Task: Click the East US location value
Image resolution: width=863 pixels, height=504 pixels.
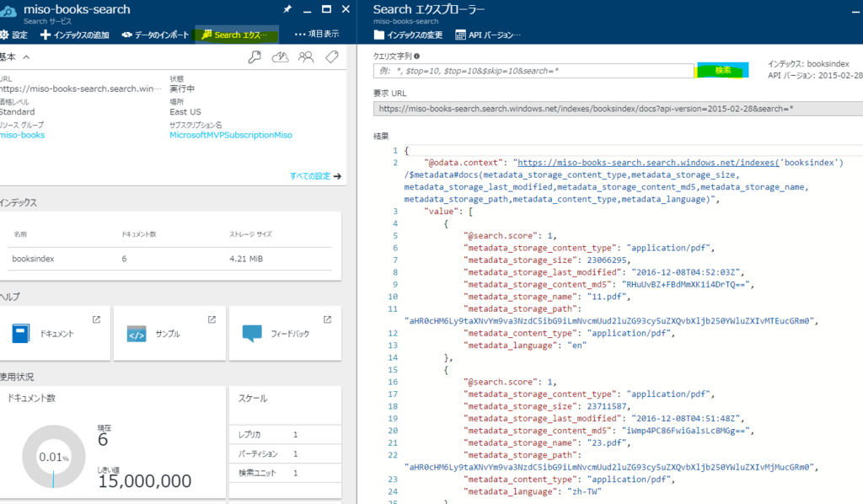Action: pyautogui.click(x=185, y=112)
